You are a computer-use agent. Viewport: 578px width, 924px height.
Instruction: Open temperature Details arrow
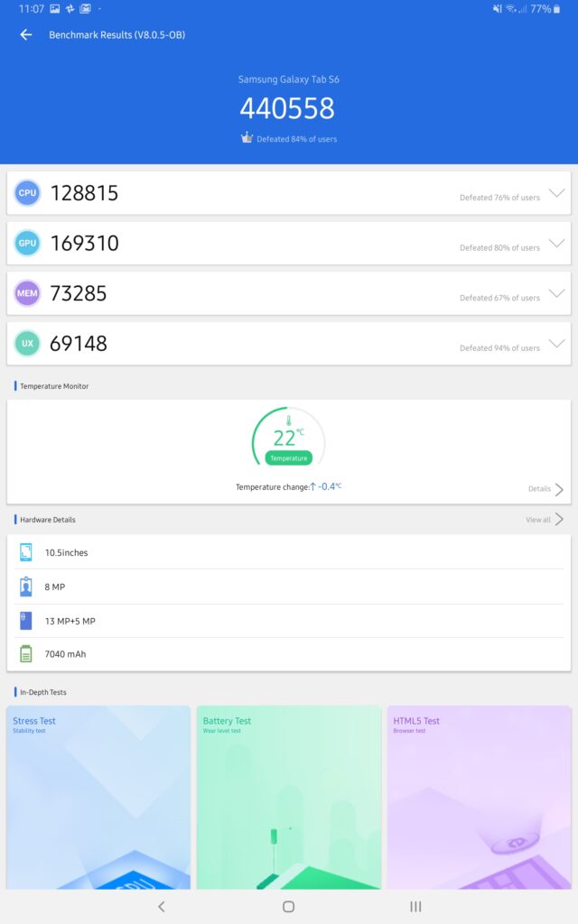pyautogui.click(x=559, y=489)
